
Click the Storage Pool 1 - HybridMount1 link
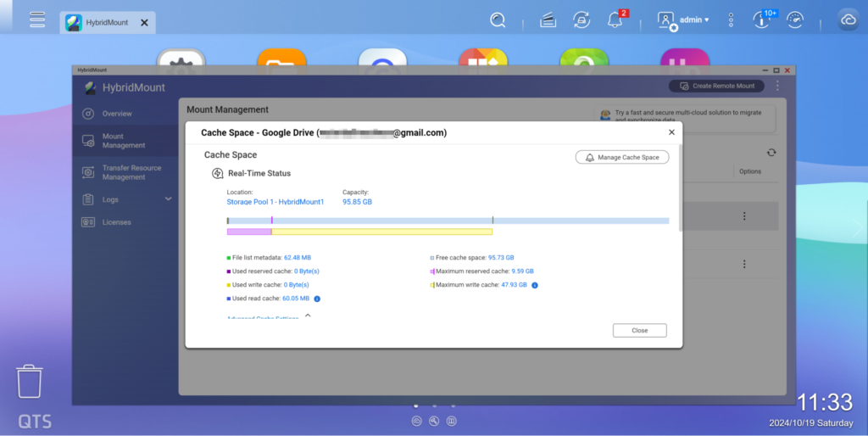pyautogui.click(x=275, y=202)
